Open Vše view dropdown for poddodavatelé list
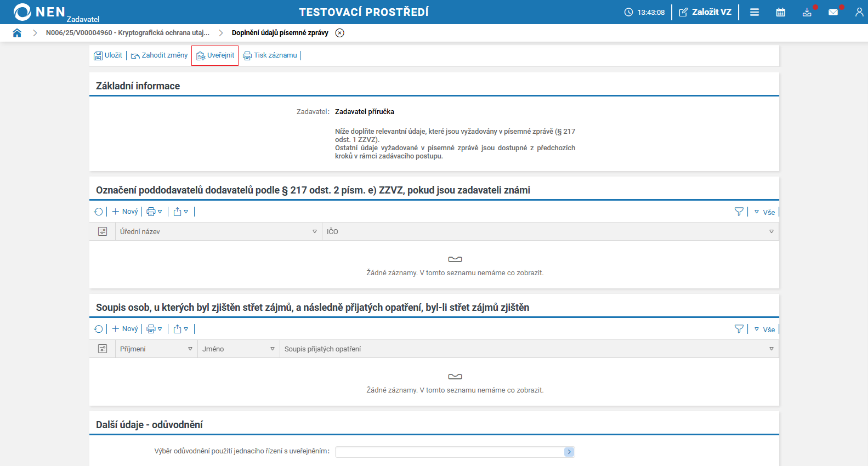 765,212
